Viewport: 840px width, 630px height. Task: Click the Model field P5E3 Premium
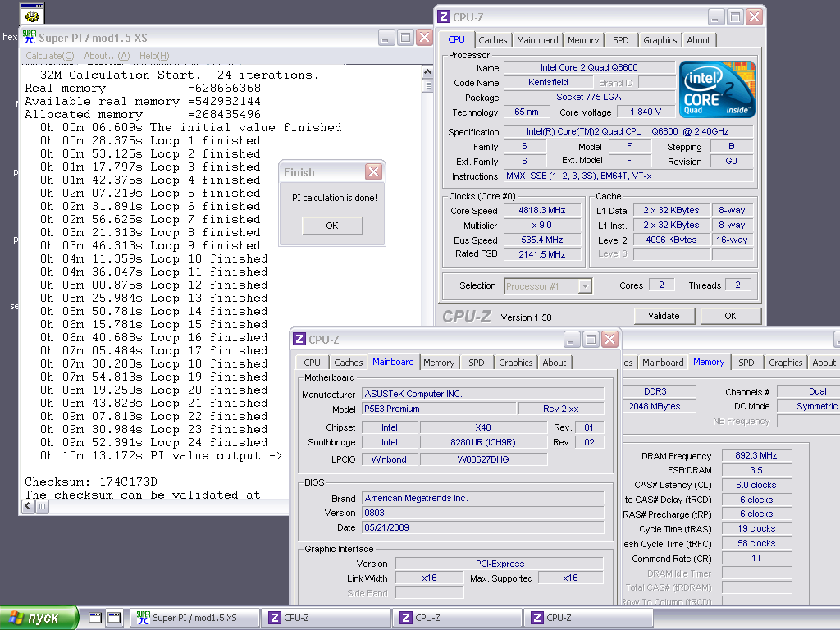coord(439,409)
